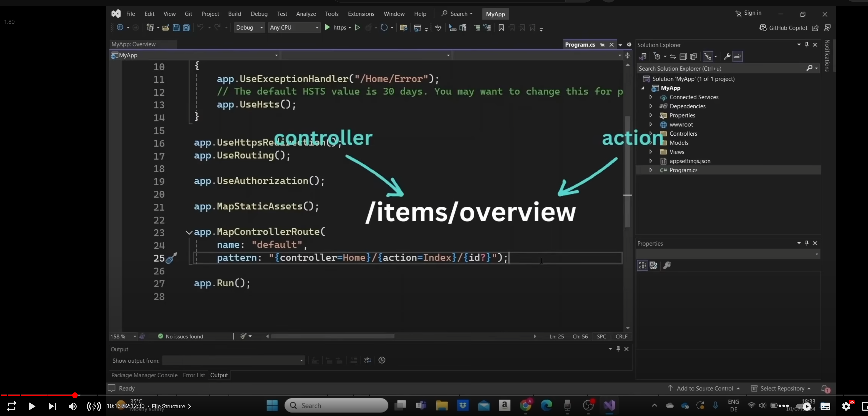Expand the Controllers folder in tree

click(651, 134)
